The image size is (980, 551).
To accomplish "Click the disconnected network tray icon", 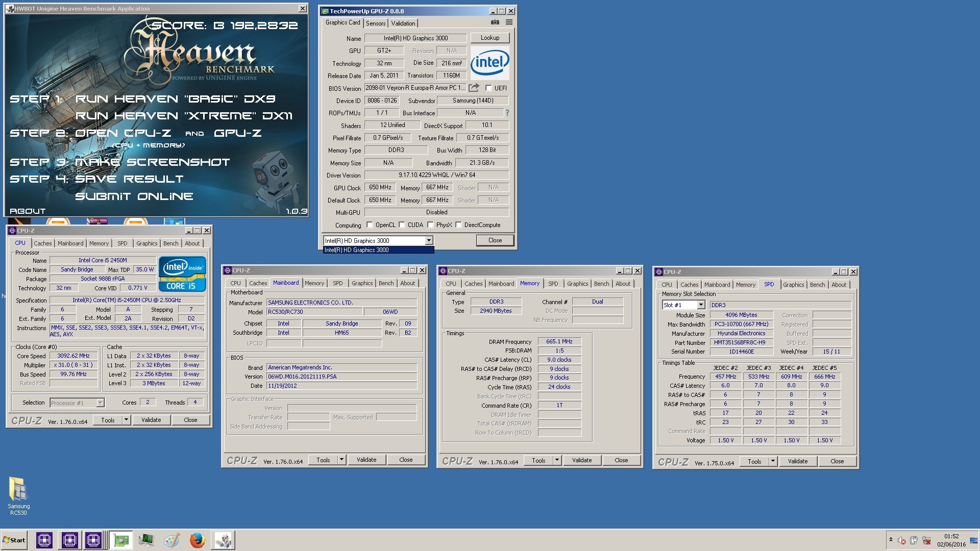I will pyautogui.click(x=926, y=541).
